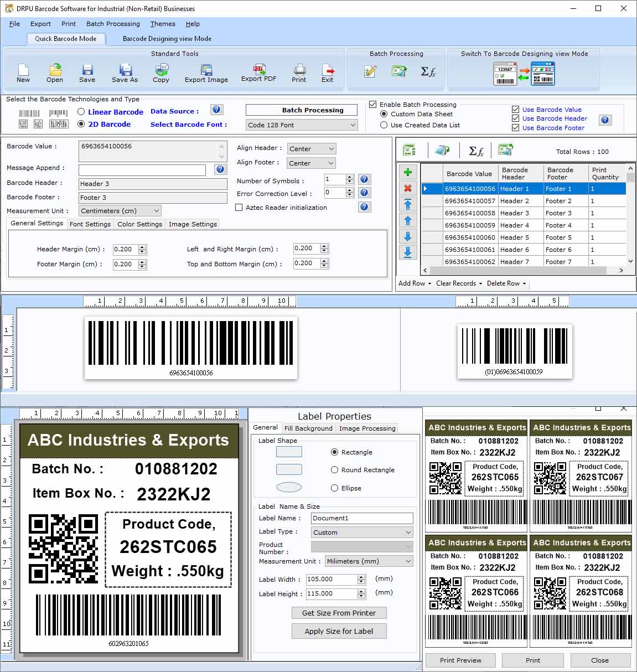Open the File menu
The image size is (637, 672).
point(14,24)
